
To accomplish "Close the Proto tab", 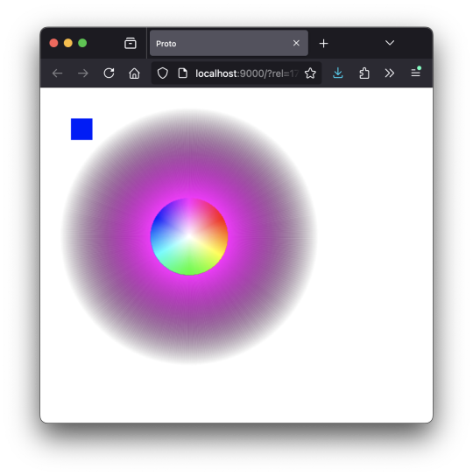I will coord(296,43).
